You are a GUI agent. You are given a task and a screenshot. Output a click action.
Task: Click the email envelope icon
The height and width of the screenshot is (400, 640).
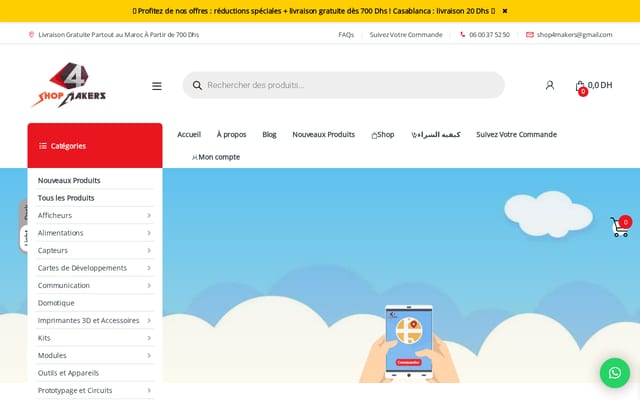(x=529, y=35)
